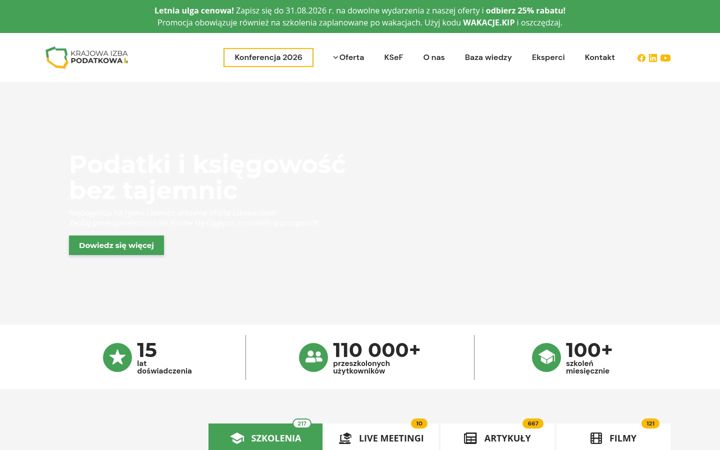Select the Szkolenia tab
The image size is (720, 450).
point(265,437)
